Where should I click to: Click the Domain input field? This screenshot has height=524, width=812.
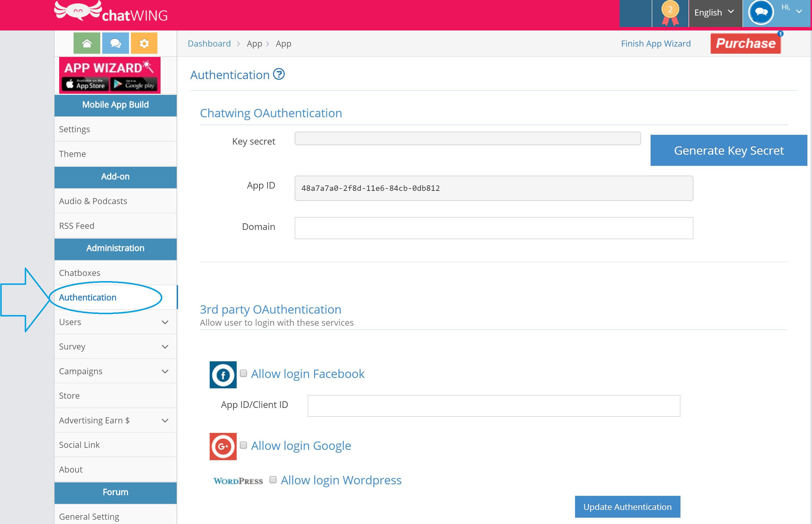[494, 228]
